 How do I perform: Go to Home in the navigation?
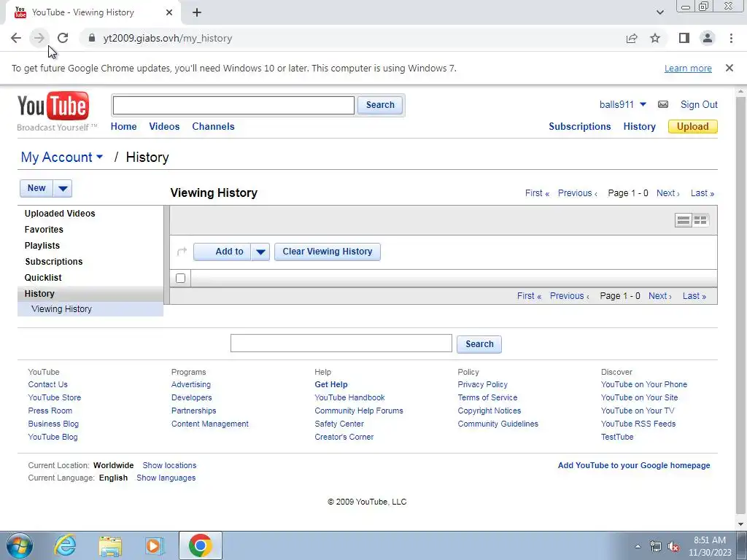[x=123, y=126]
